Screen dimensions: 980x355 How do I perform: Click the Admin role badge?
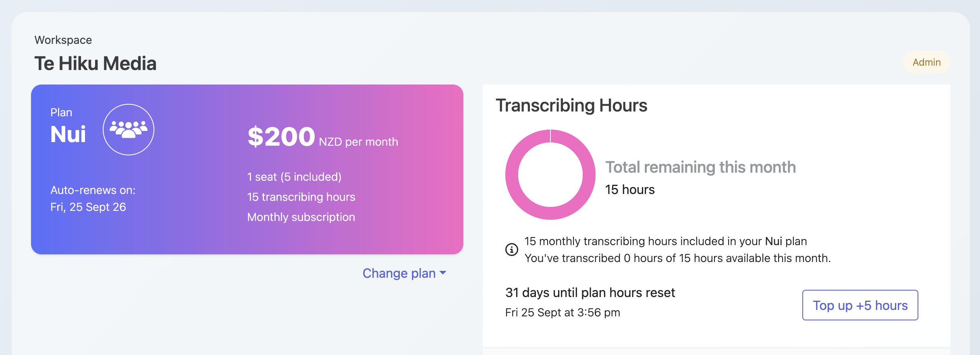click(x=926, y=62)
